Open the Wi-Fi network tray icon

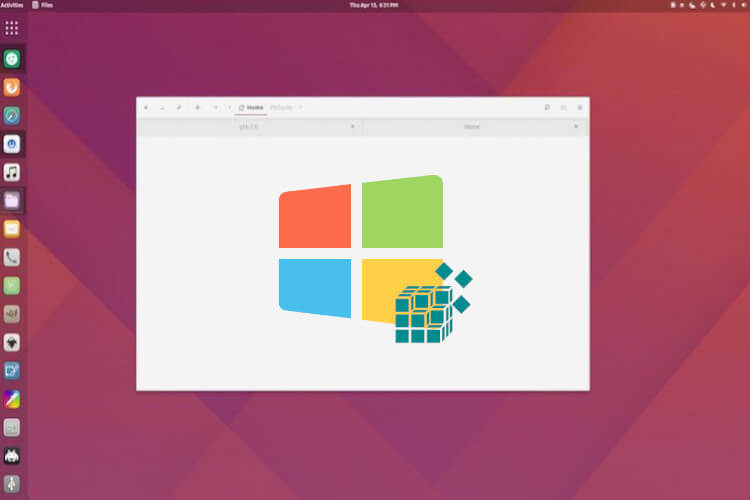coord(723,5)
